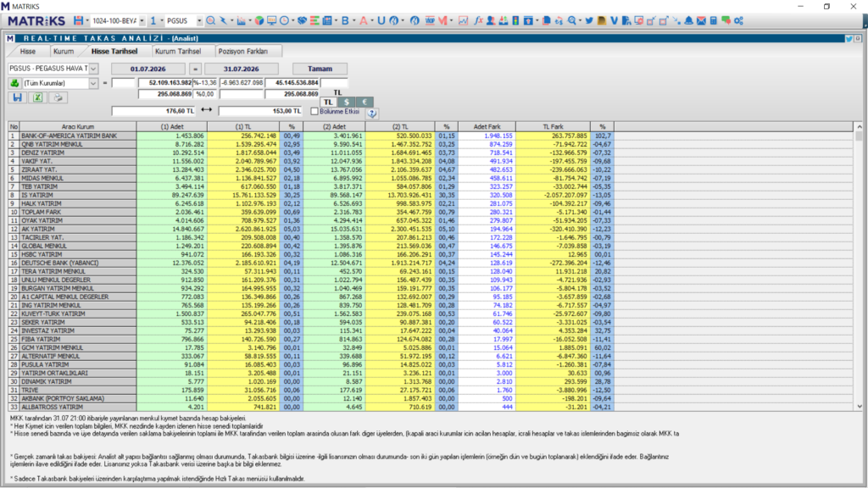Click the red A icon in toolbar
Screen dimensions: 868x488
363,20
